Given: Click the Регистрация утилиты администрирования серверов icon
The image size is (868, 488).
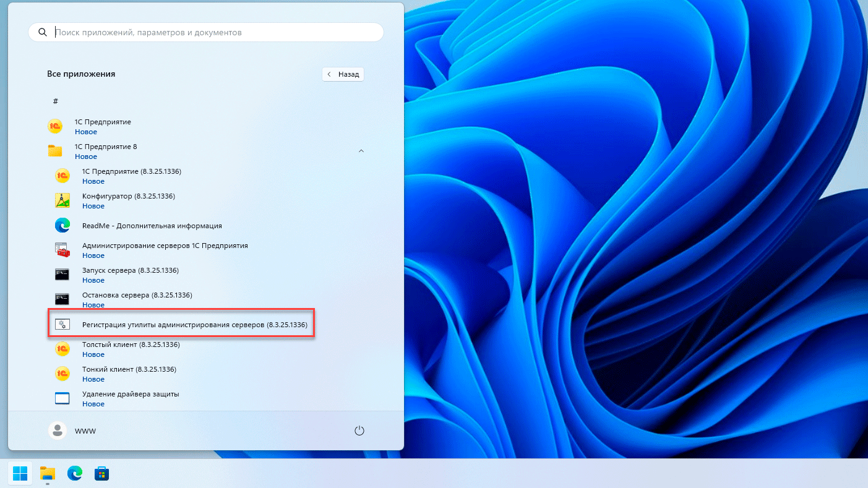Looking at the screenshot, I should (x=62, y=324).
